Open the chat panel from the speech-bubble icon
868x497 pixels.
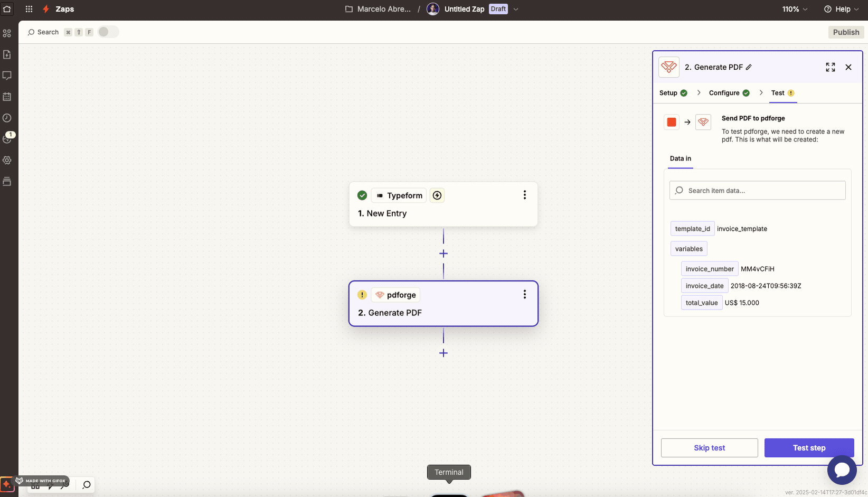[x=7, y=76]
